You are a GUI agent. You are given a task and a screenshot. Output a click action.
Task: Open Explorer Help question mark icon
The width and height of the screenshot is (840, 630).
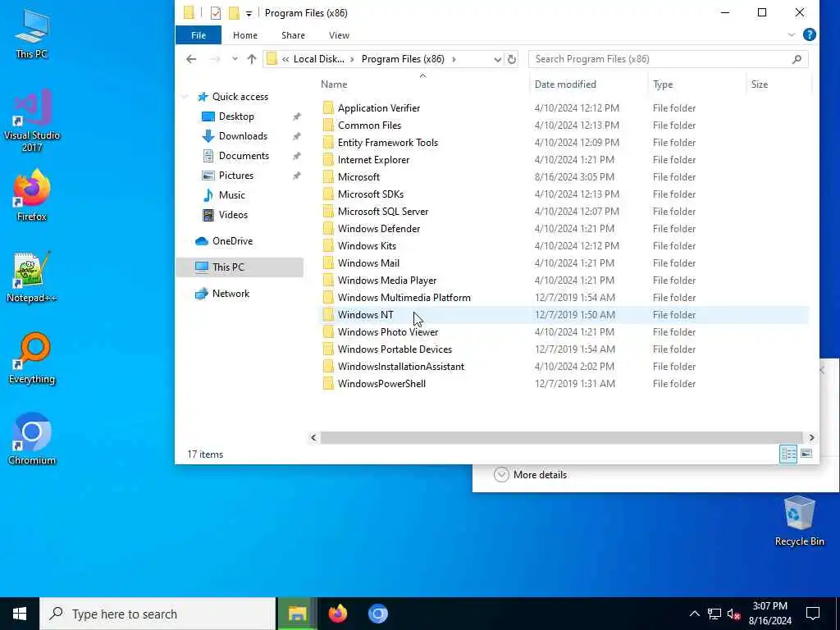click(x=810, y=34)
